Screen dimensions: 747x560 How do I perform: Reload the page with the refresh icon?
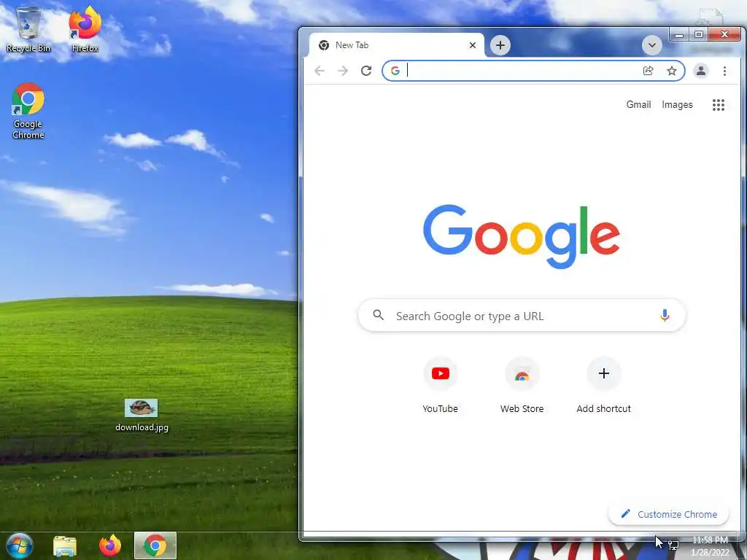(x=366, y=71)
